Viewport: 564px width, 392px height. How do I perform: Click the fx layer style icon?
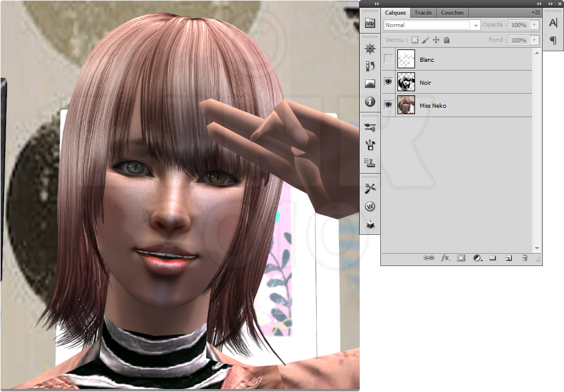[x=445, y=258]
